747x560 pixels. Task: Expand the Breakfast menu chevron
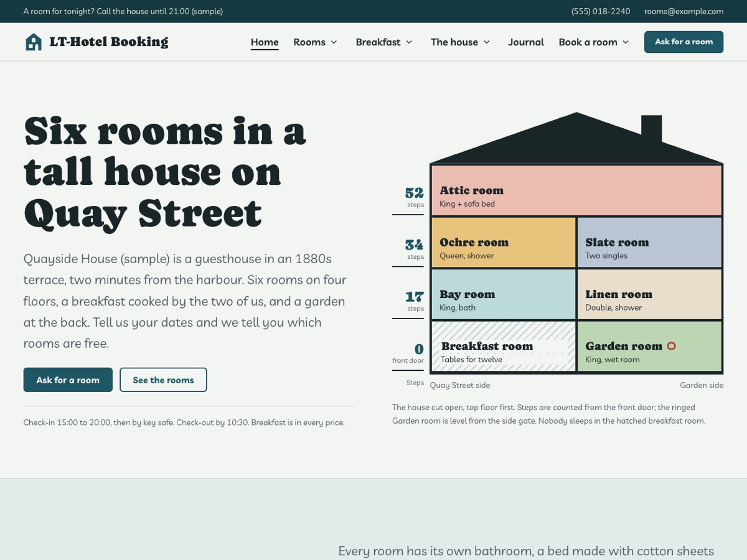(x=409, y=42)
